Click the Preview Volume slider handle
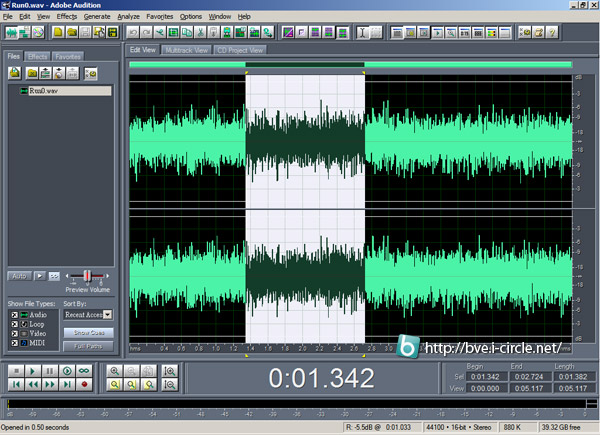 [88, 275]
